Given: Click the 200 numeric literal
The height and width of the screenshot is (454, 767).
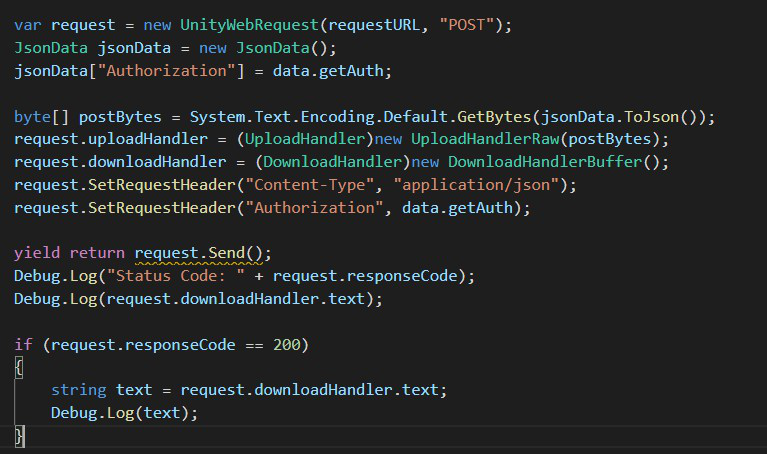Looking at the screenshot, I should (287, 345).
